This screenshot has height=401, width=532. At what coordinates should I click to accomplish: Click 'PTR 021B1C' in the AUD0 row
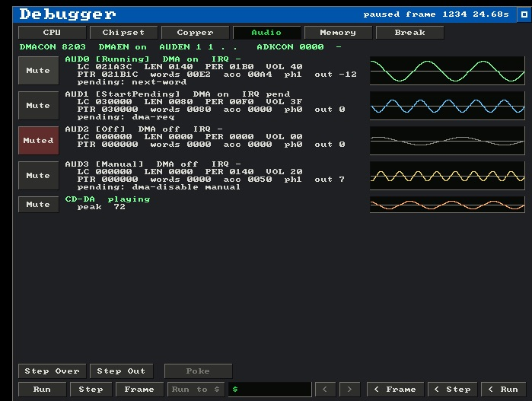tap(107, 75)
